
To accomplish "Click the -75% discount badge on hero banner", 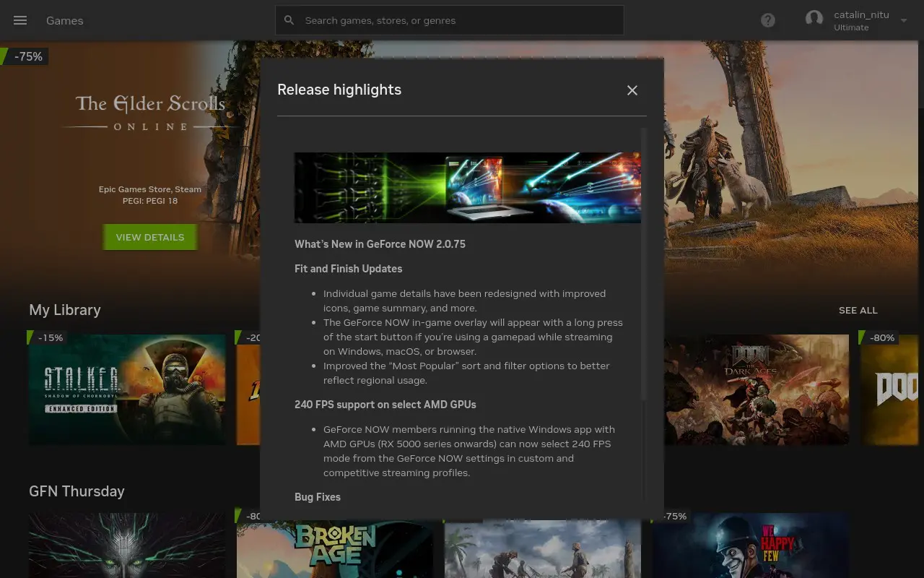I will 25,56.
